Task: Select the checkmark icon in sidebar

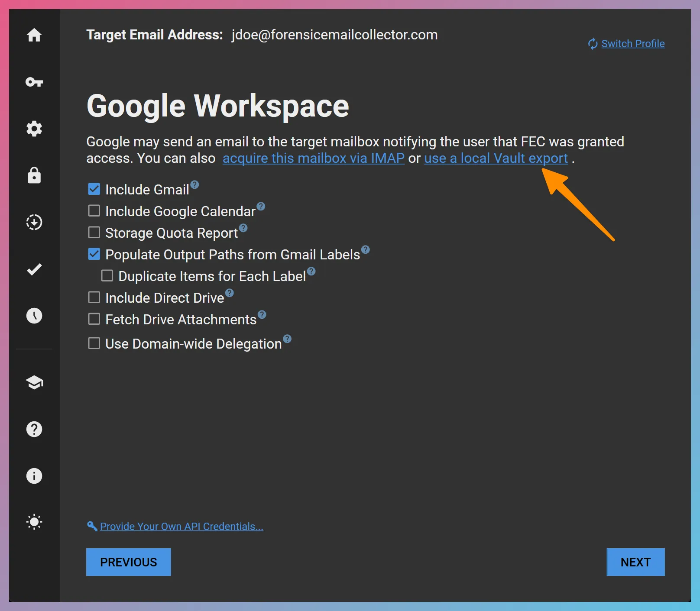Action: [x=34, y=269]
